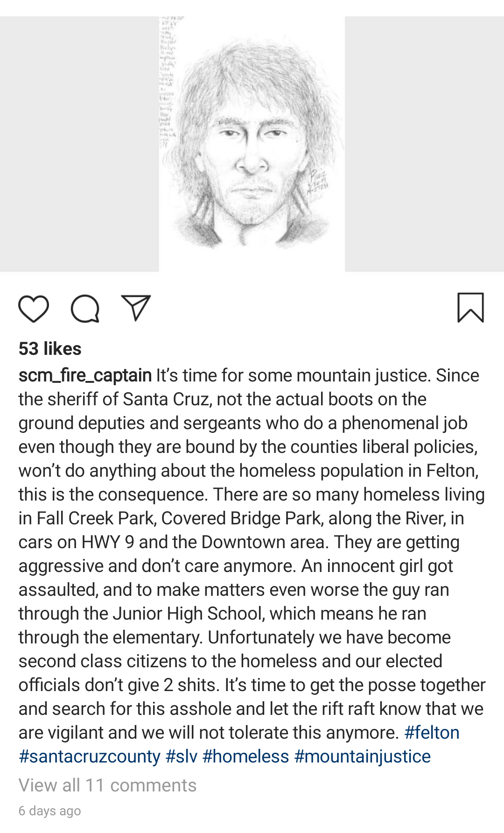This screenshot has width=504, height=833.
Task: Click the '6 days ago' timestamp
Action: [50, 811]
